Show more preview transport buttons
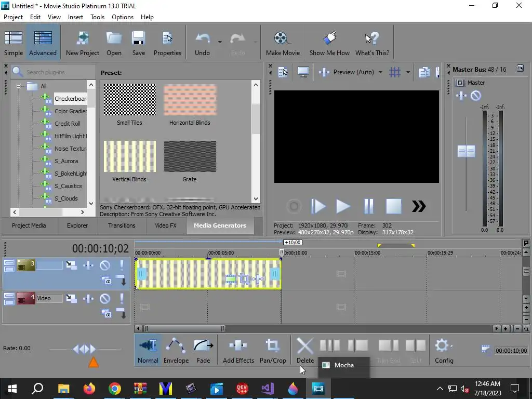532x399 pixels. (x=419, y=206)
